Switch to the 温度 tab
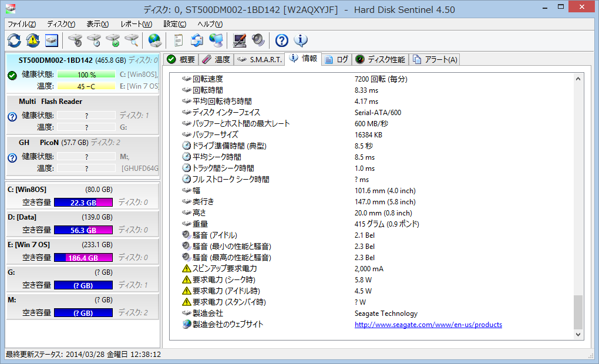 pos(216,59)
